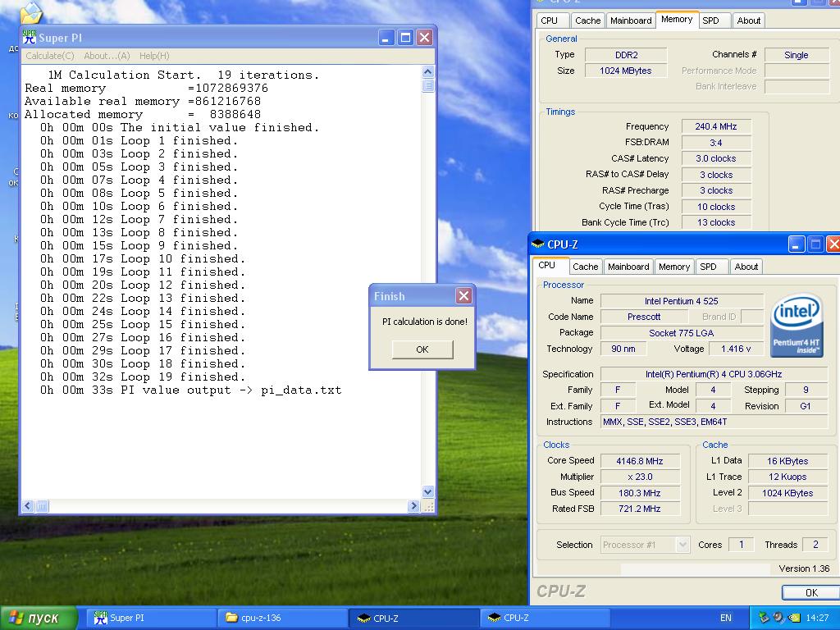Minimize the Super PI window
The height and width of the screenshot is (630, 840).
tap(386, 38)
